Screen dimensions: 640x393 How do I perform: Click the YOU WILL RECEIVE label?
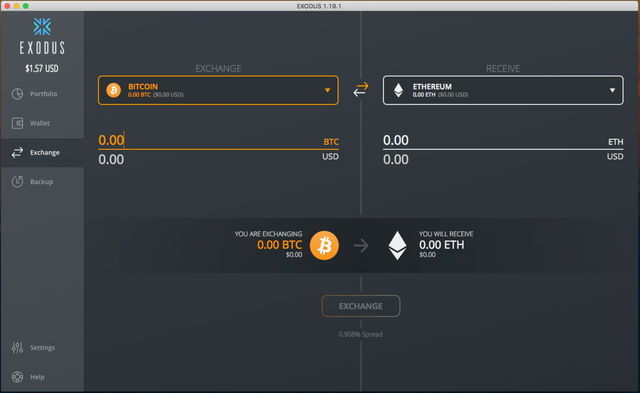[446, 234]
